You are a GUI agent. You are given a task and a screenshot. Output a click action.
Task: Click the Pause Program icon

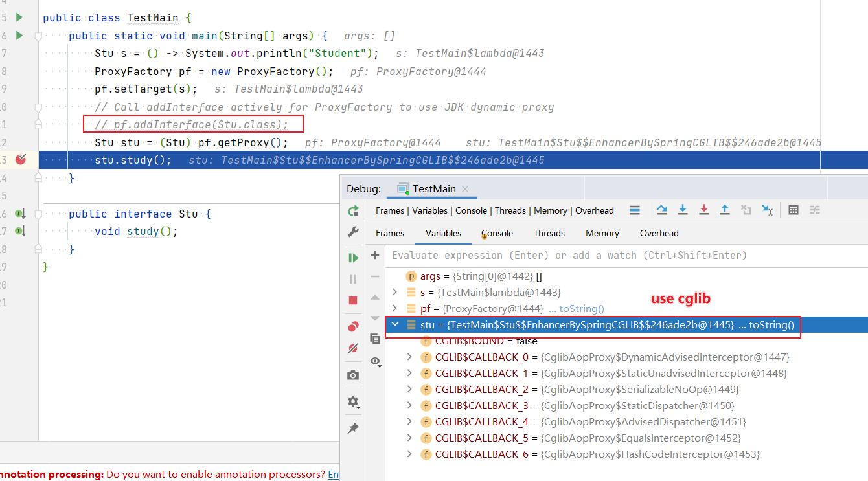pos(353,279)
